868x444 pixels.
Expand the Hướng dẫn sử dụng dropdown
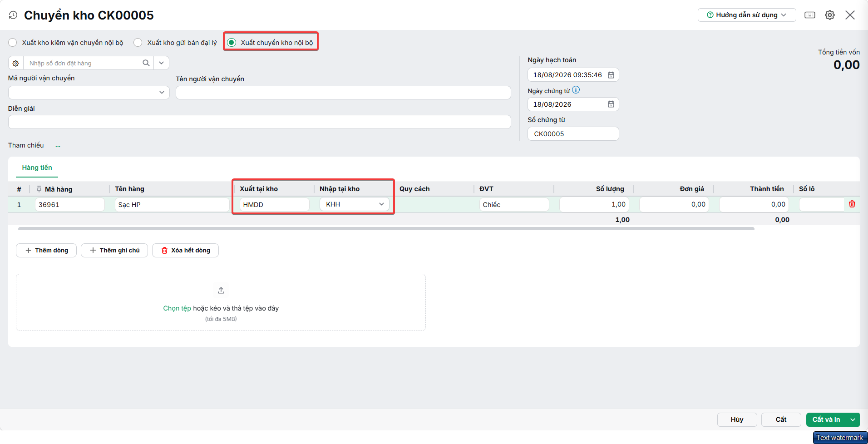747,15
